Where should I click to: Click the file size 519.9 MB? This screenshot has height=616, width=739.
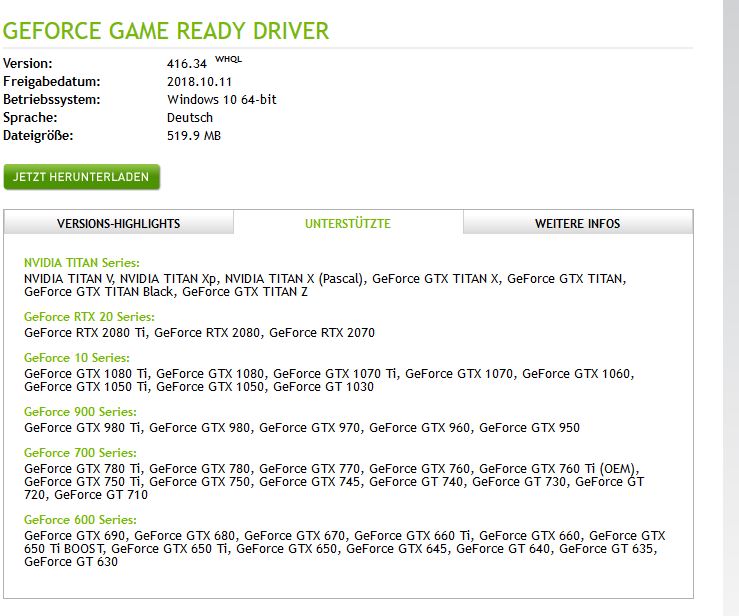(194, 135)
